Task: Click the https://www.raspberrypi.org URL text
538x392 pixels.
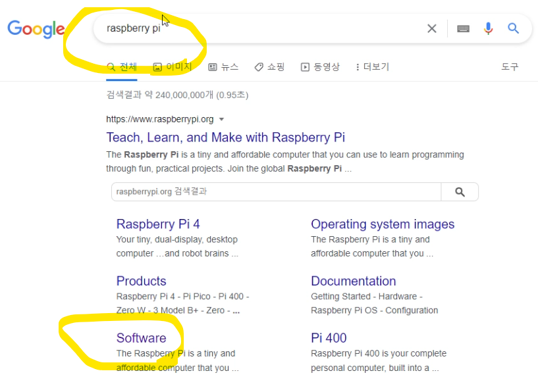Action: (x=160, y=119)
